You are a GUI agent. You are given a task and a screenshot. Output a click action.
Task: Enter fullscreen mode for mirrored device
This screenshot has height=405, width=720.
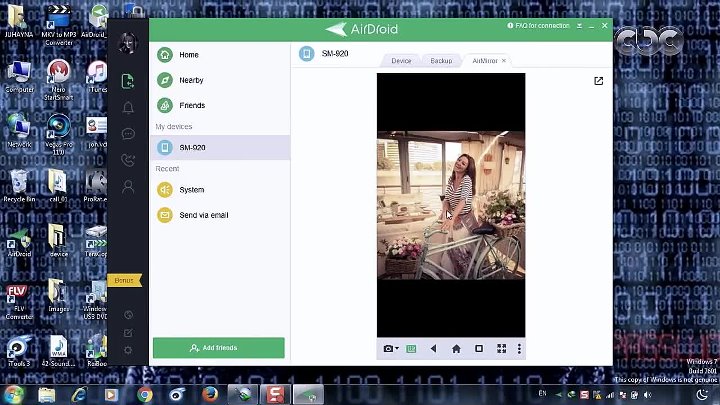[501, 349]
